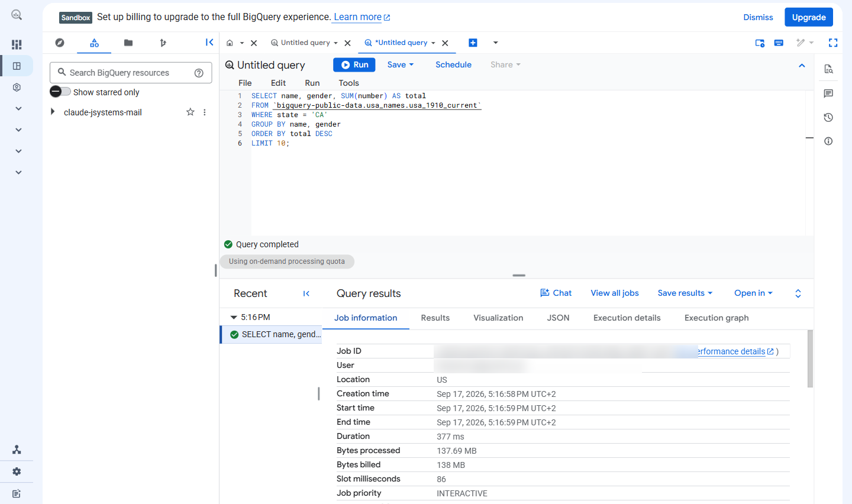Switch to the Results tab
The height and width of the screenshot is (504, 852).
[x=435, y=318]
